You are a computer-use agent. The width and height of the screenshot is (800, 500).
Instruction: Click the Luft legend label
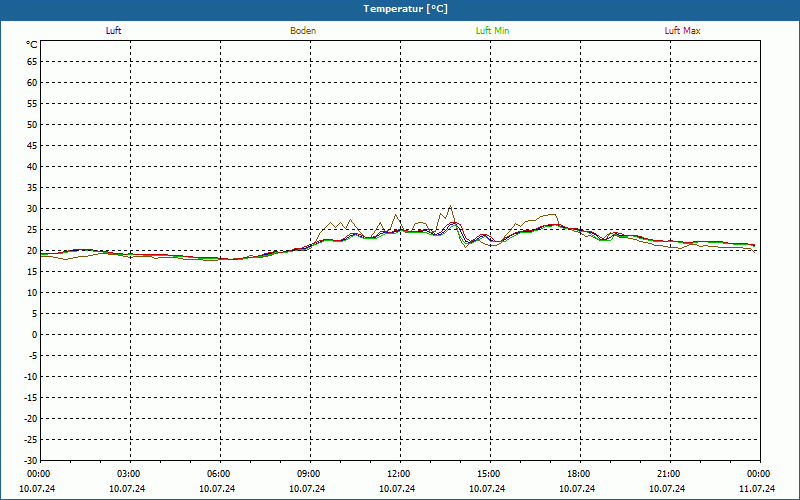click(x=113, y=31)
